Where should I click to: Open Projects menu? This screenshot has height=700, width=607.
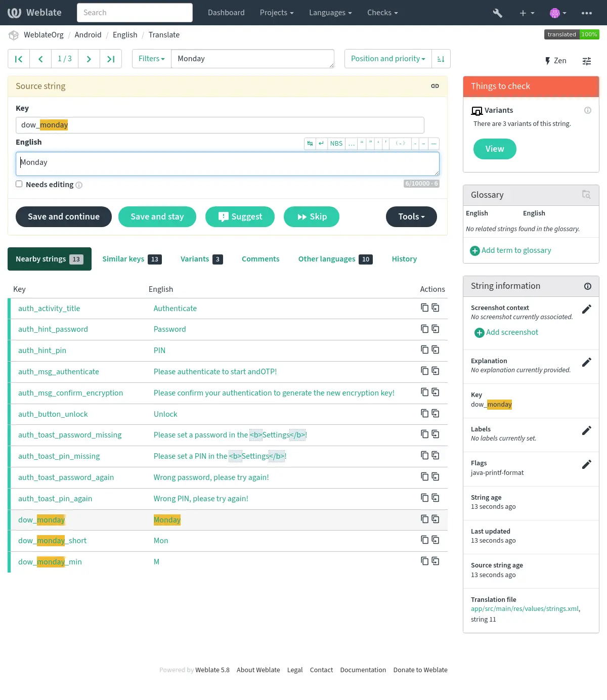coord(277,13)
